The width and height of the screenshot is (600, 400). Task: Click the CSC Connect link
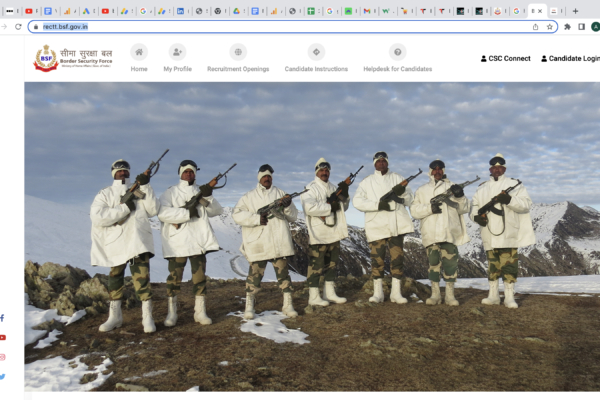505,59
